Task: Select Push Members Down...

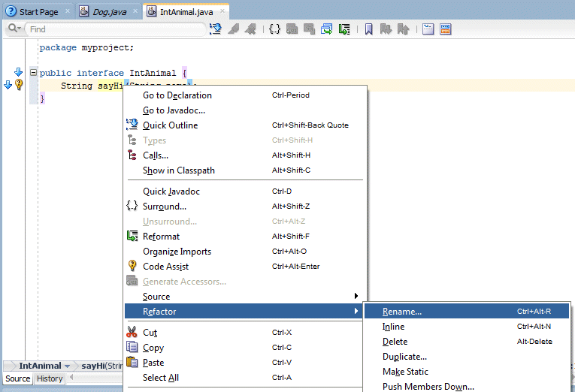Action: pyautogui.click(x=467, y=386)
